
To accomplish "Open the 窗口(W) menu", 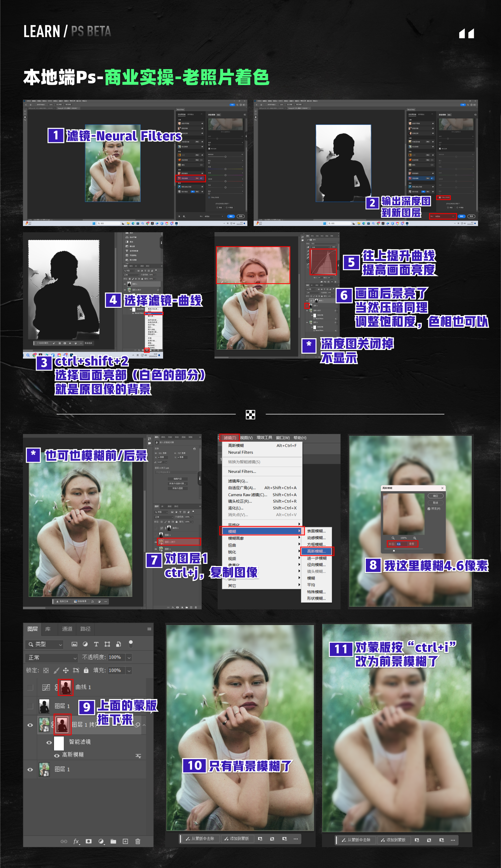I will click(283, 438).
